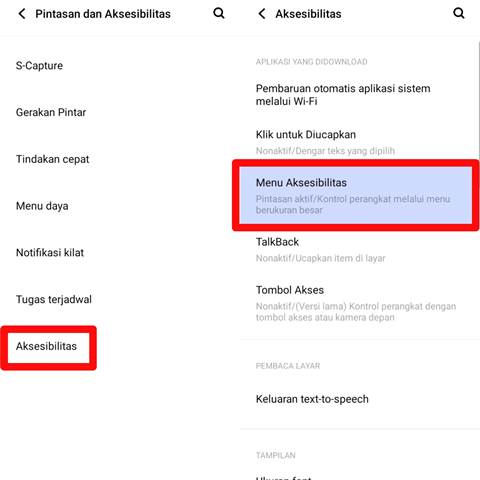This screenshot has width=480, height=480.
Task: Click the Aksesibilitas page scrollbar
Action: click(479, 100)
